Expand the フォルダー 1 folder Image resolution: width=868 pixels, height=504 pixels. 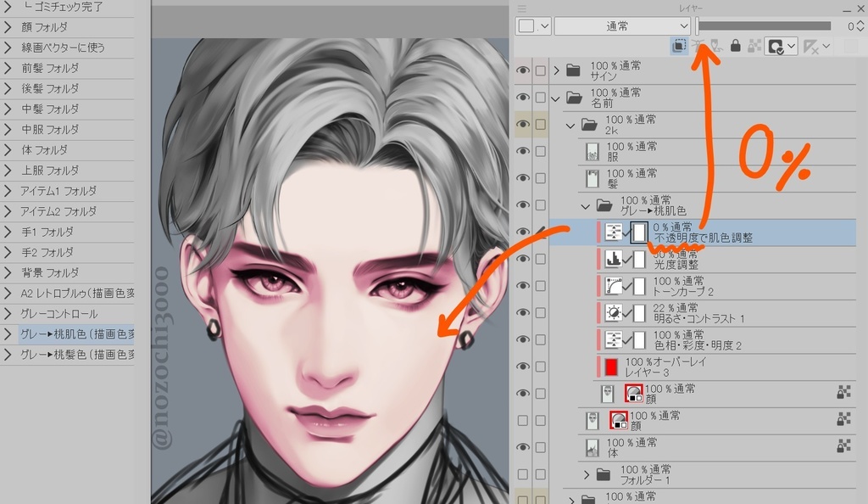click(587, 474)
